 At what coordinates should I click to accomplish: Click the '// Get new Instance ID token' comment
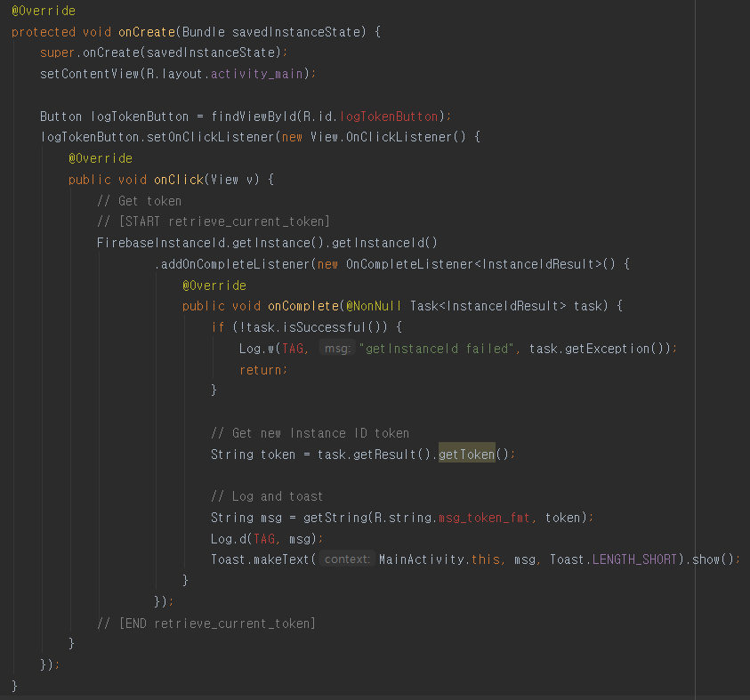coord(310,433)
